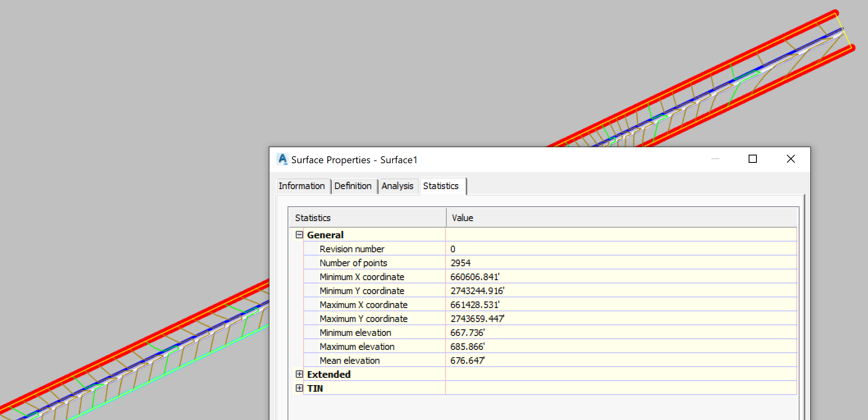Click the Minimum X coordinate value

click(475, 276)
